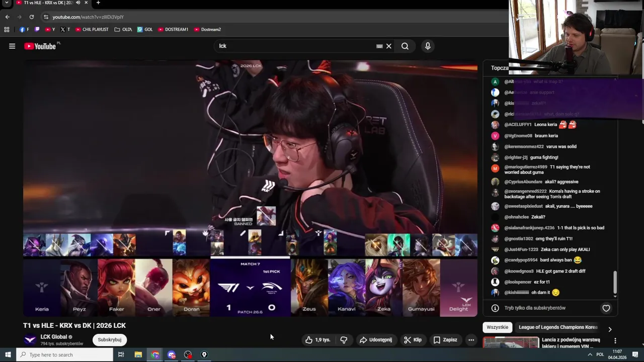Open the browser apps grid shortcut
This screenshot has height=362, width=644.
(7, 30)
